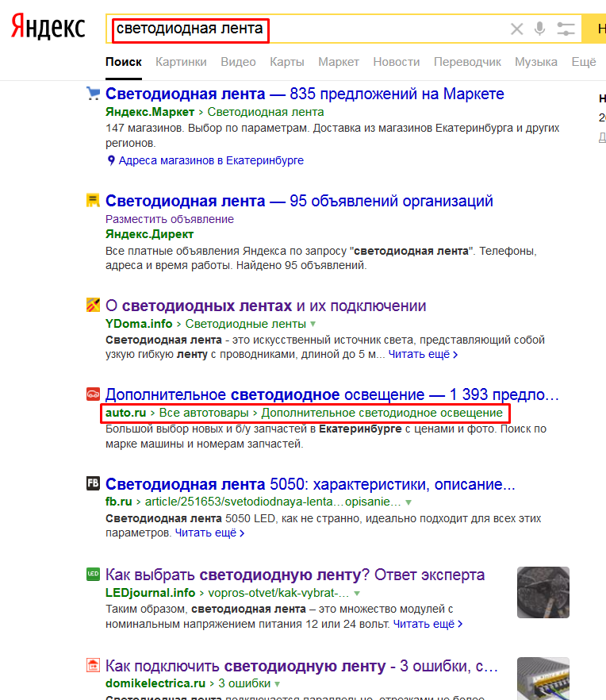The width and height of the screenshot is (606, 700).
Task: Open LEDjournal.info site link
Action: 151,593
